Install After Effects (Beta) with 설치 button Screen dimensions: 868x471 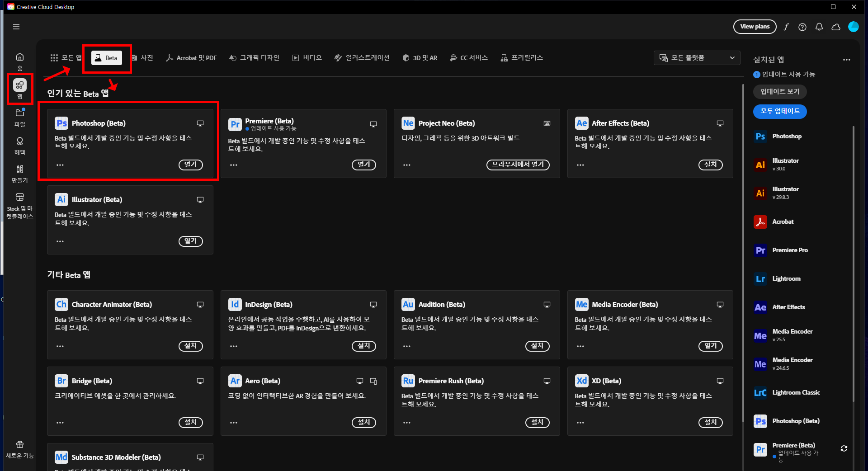point(710,165)
